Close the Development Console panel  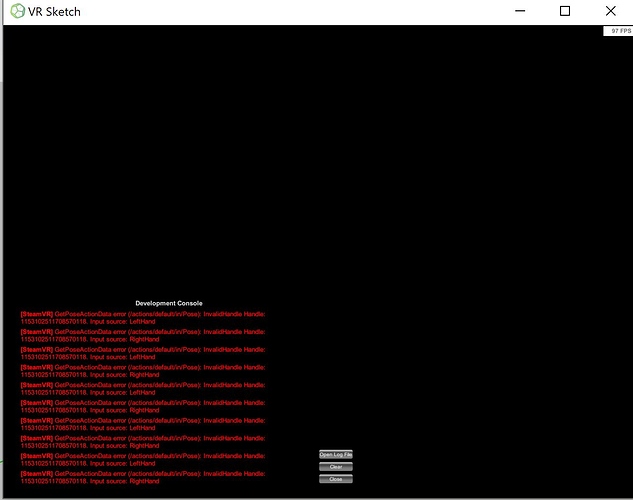[x=336, y=479]
